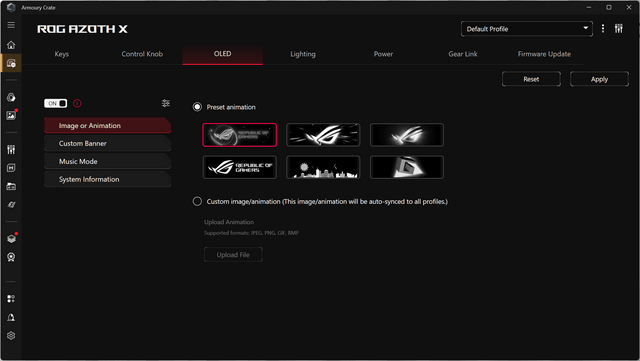Open the award badge icon in sidebar
Viewport: 640px width, 361px height.
[11, 257]
